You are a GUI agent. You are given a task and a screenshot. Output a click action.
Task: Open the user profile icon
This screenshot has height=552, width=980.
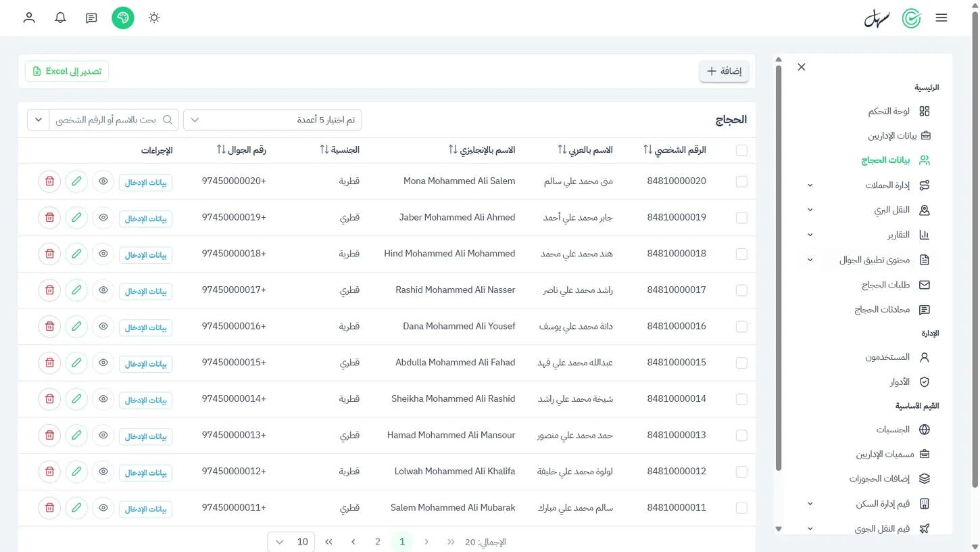coord(29,18)
